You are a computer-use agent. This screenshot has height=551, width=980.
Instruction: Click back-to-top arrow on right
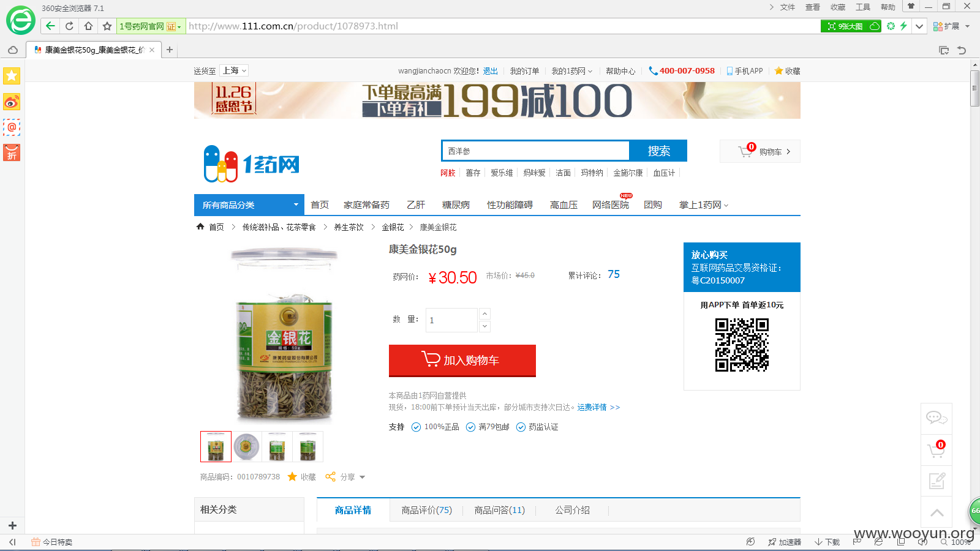(937, 512)
